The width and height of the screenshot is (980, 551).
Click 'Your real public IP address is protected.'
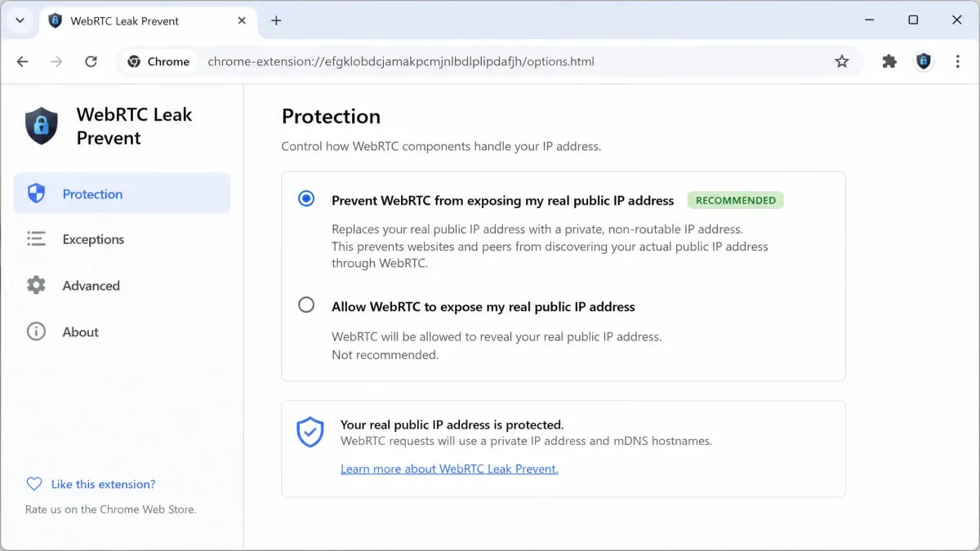tap(452, 424)
